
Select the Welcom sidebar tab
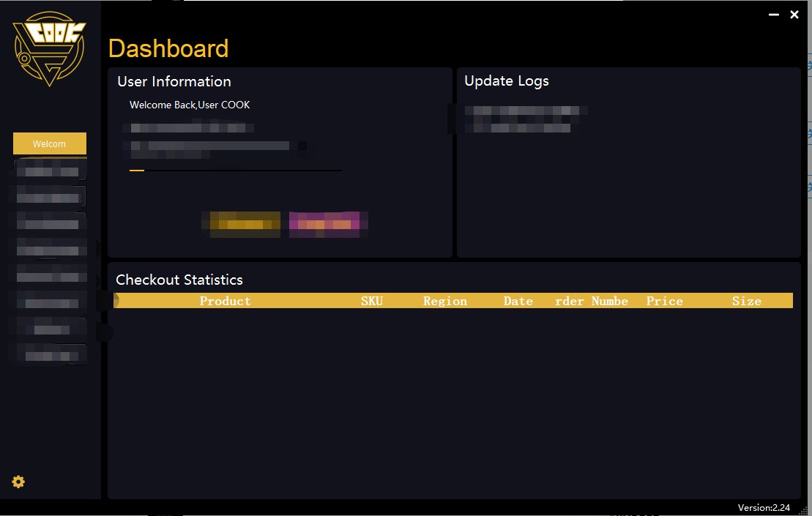click(x=50, y=144)
